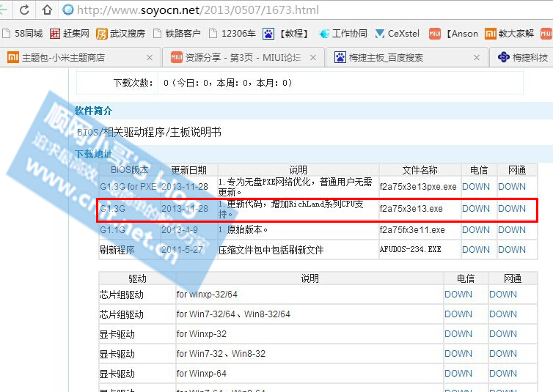This screenshot has width=553, height=392.
Task: Switch to the 主题包-小米主题商店 tab
Action: point(80,57)
